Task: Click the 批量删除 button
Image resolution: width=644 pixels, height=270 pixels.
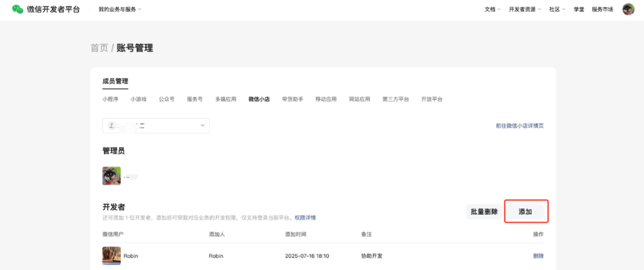Action: pos(484,212)
